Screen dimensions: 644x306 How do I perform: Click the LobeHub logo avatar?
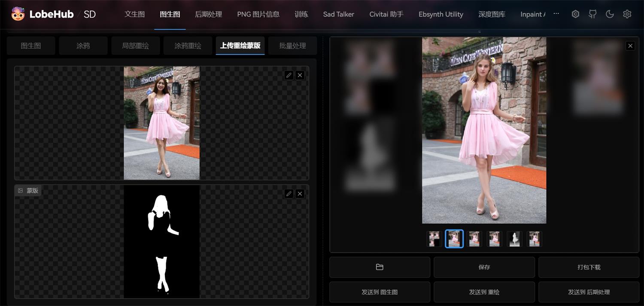[18, 14]
